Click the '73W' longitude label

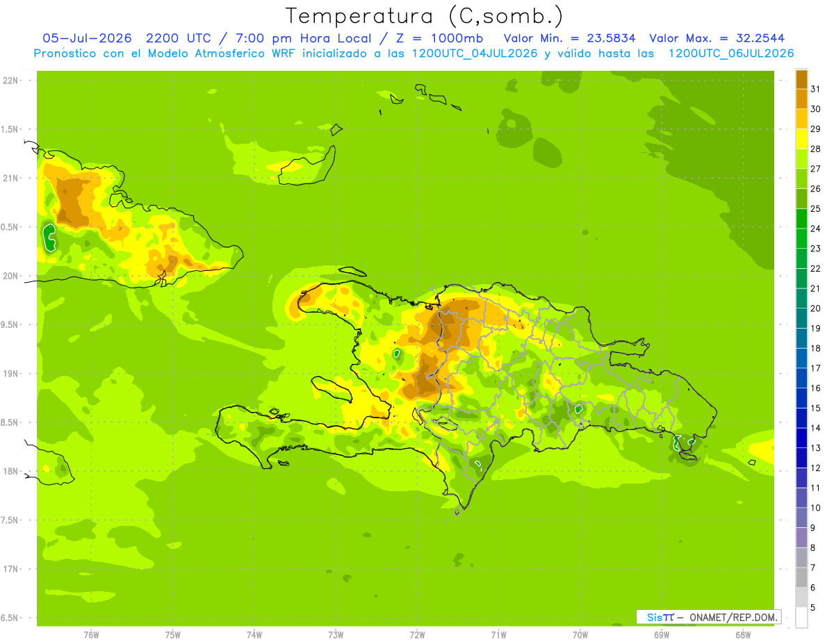(336, 634)
